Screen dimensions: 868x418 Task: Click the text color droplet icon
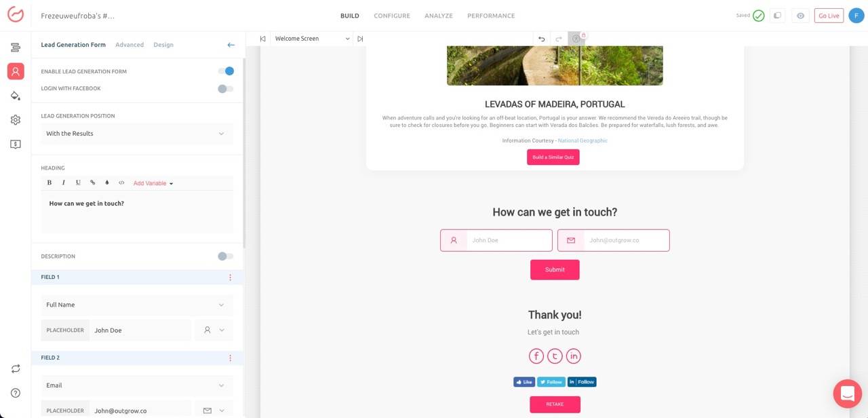107,183
